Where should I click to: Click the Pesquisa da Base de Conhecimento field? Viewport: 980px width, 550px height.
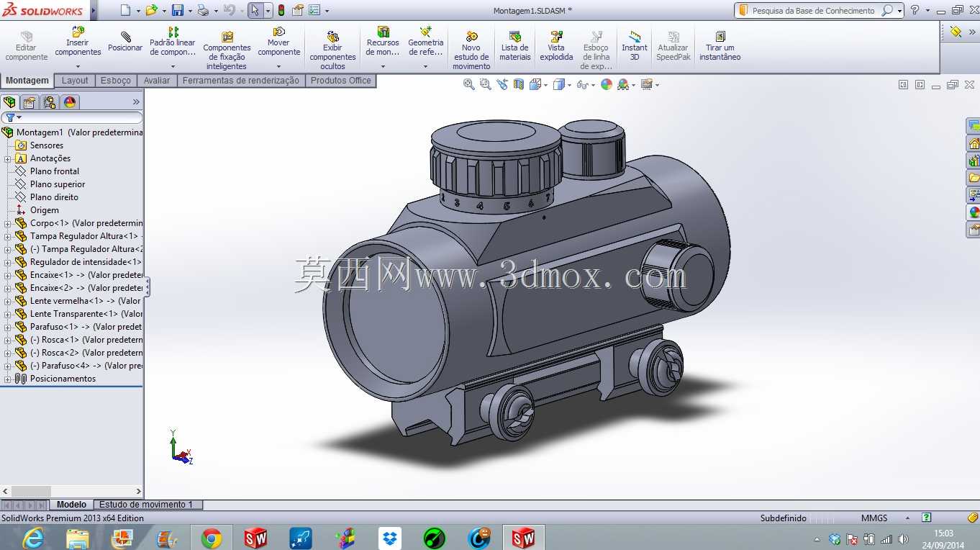pyautogui.click(x=814, y=11)
